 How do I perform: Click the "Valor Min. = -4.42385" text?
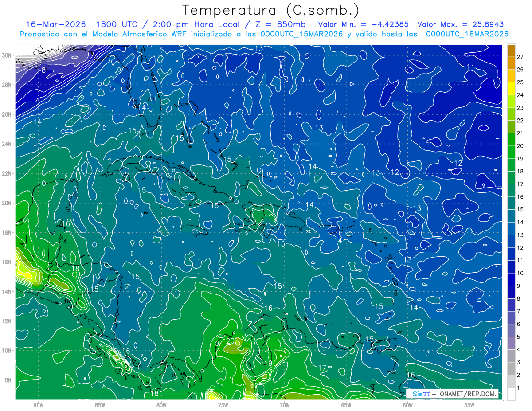[x=364, y=24]
